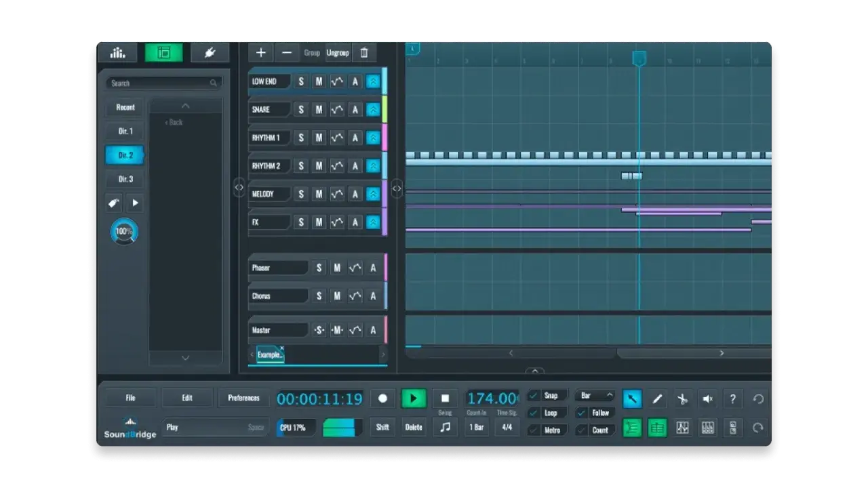Mute the RHYTHM 2 track

[x=319, y=166]
